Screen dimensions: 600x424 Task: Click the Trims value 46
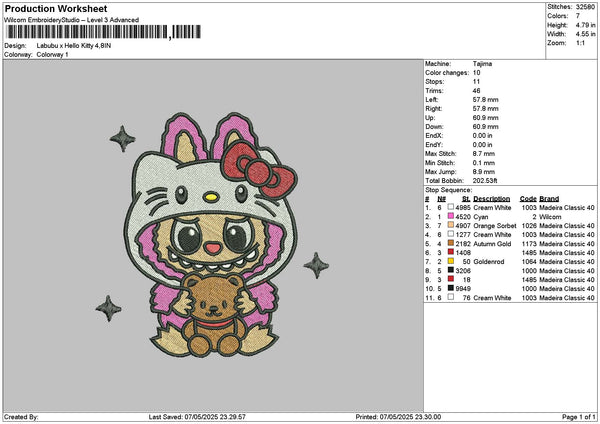coord(476,91)
